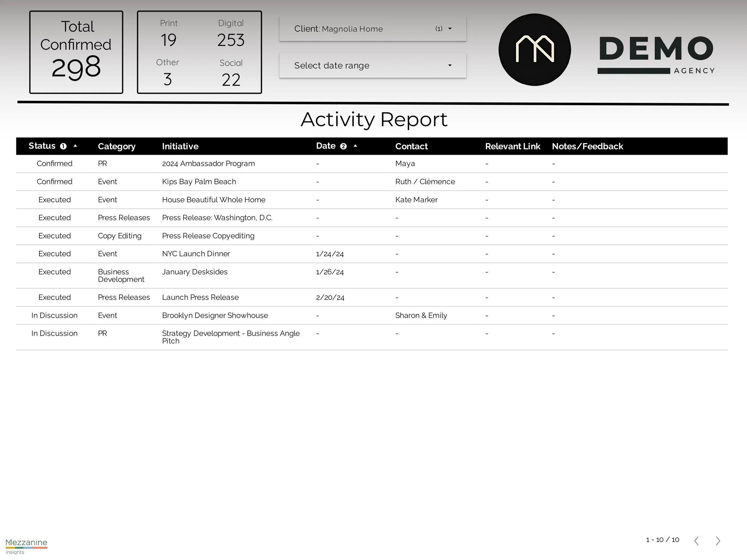The height and width of the screenshot is (560, 747).
Task: Open the Select date range dropdown
Action: pos(373,65)
